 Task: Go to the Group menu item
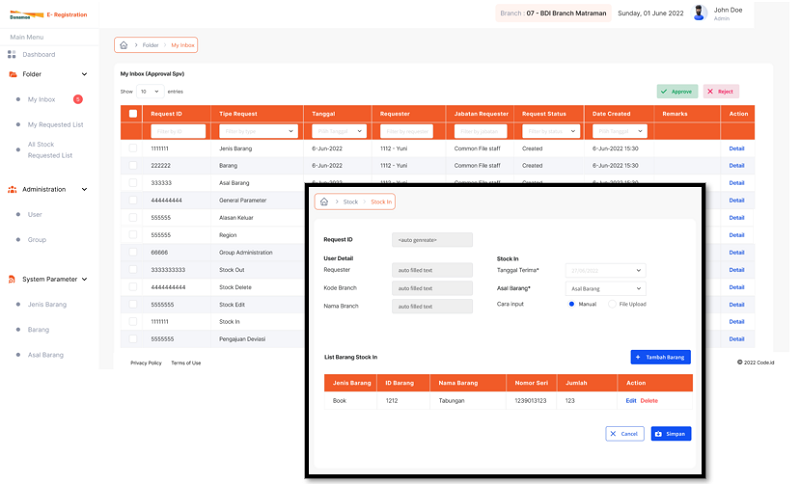coord(37,239)
